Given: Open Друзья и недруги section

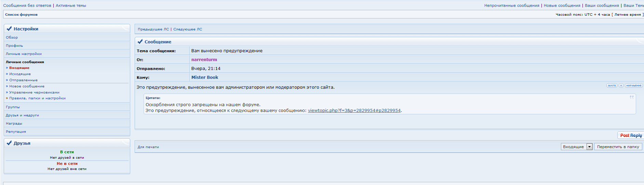Looking at the screenshot, I should tap(22, 115).
